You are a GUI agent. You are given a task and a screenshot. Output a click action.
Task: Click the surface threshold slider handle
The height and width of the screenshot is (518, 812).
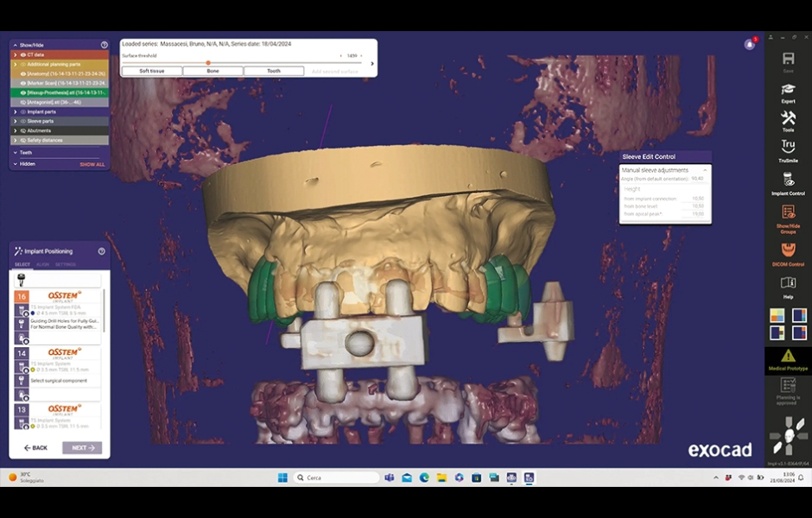[x=208, y=62]
